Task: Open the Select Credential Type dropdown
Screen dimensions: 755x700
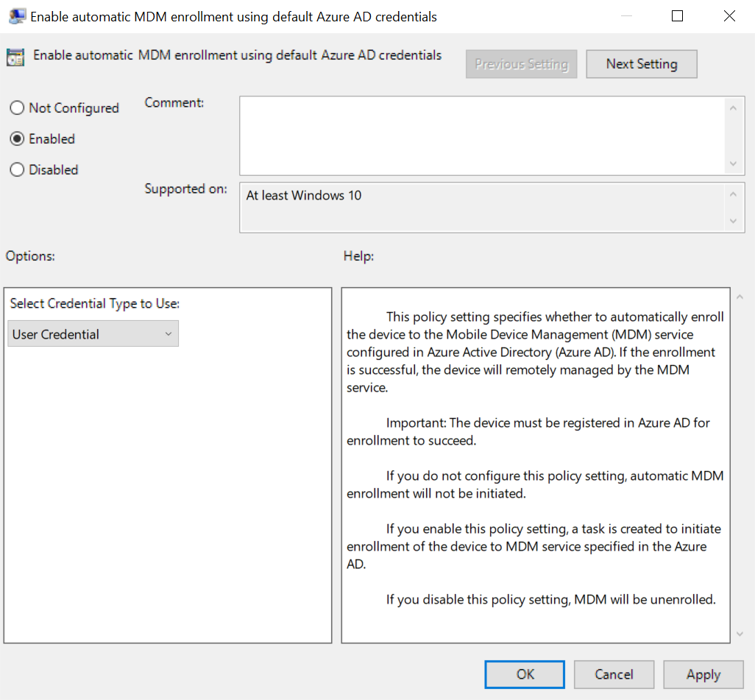Action: tap(93, 334)
